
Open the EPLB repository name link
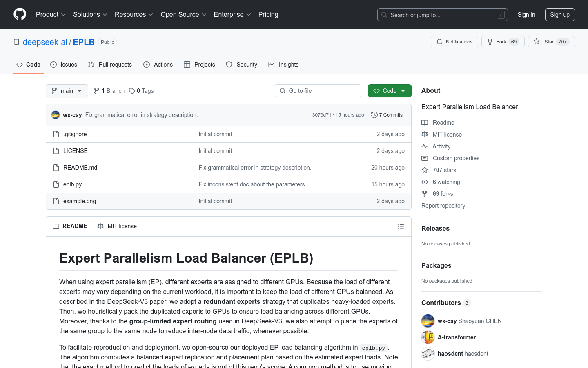[84, 42]
